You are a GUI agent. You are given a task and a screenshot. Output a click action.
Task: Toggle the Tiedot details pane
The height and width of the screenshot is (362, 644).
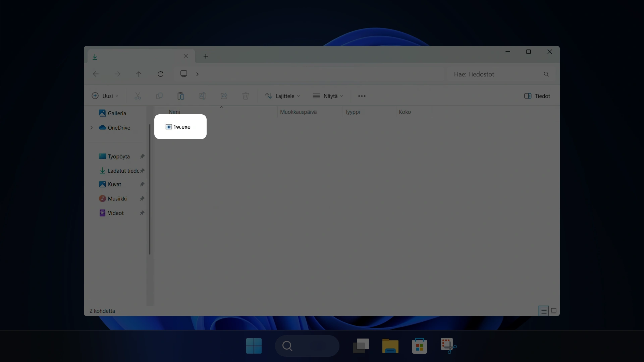click(x=537, y=96)
